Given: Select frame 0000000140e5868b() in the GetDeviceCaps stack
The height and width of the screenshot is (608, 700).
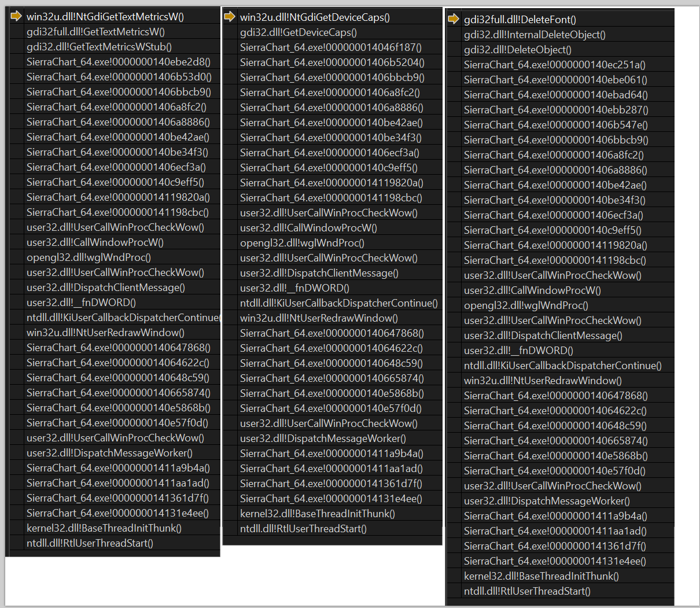Looking at the screenshot, I should [x=332, y=393].
